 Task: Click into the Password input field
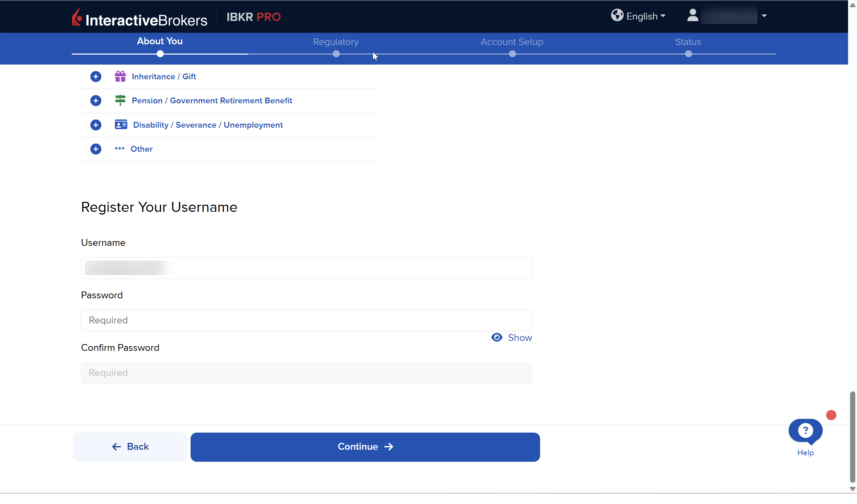[306, 320]
